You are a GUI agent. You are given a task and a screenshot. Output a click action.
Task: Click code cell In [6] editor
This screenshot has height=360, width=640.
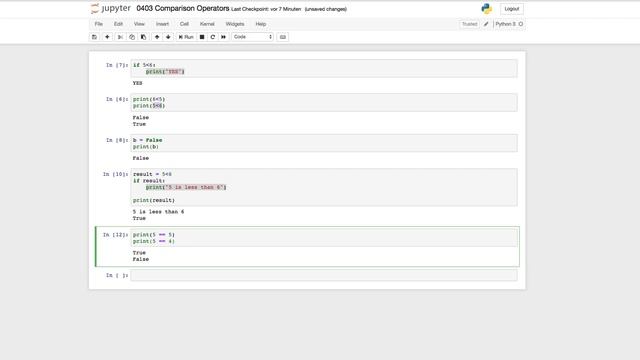[x=324, y=102]
